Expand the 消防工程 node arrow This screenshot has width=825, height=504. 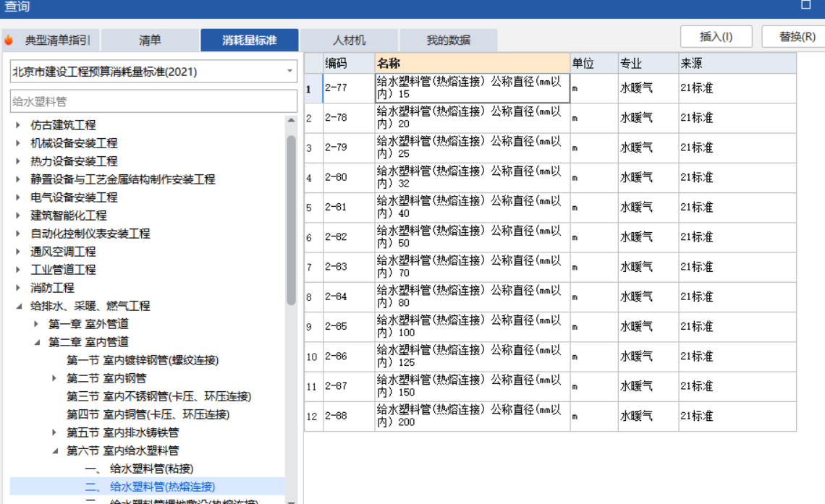point(18,288)
